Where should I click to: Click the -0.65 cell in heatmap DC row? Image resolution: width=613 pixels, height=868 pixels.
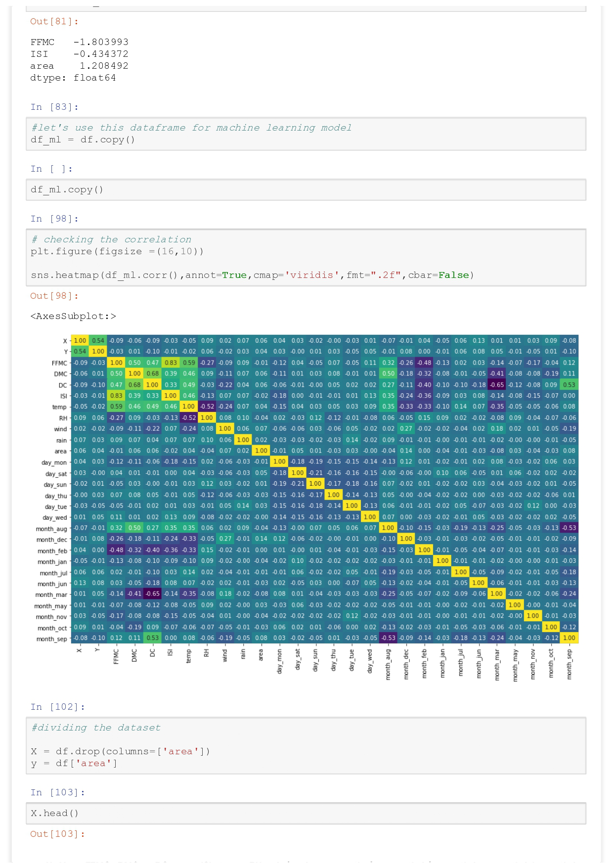click(497, 384)
